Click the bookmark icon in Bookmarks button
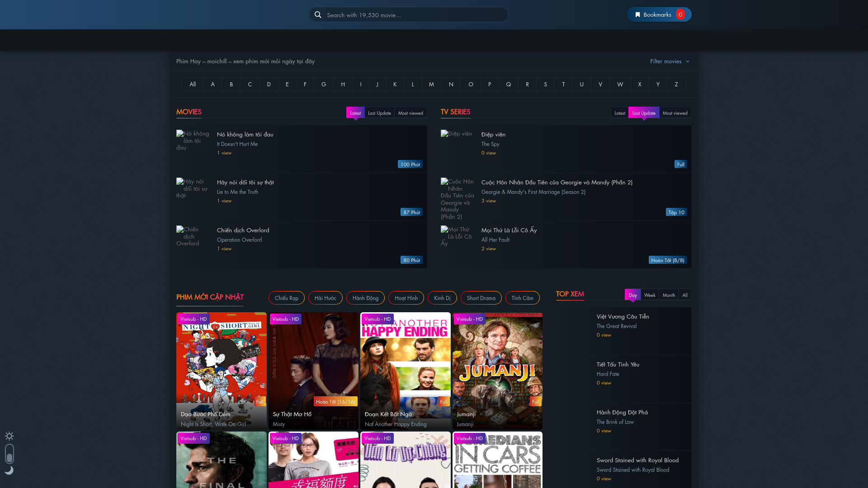This screenshot has width=868, height=488. tap(637, 15)
